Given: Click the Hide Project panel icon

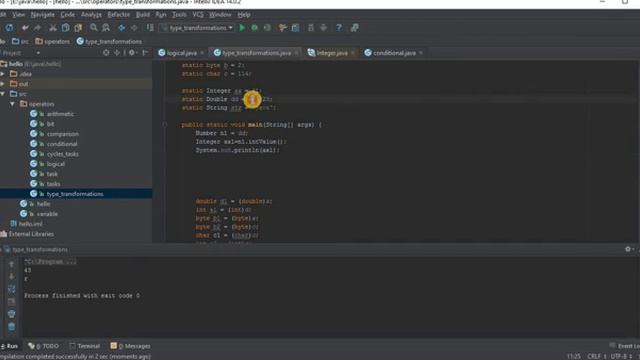Looking at the screenshot, I should click(145, 53).
